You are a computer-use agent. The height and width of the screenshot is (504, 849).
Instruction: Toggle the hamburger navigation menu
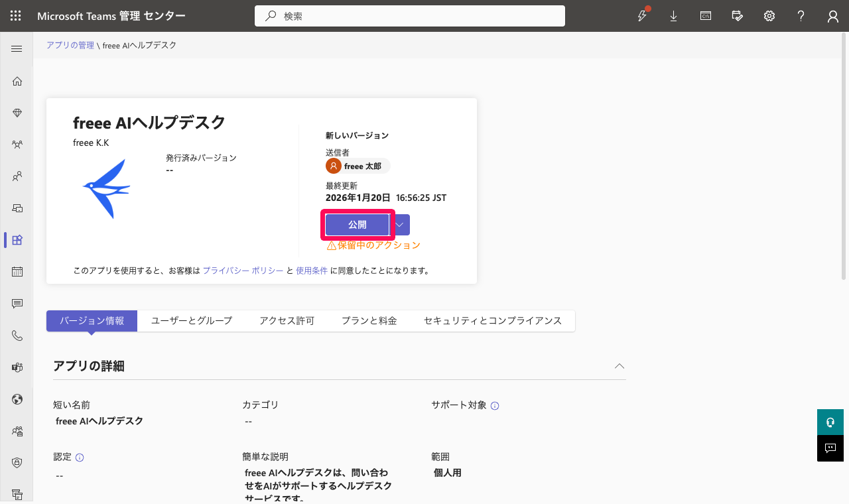point(17,49)
